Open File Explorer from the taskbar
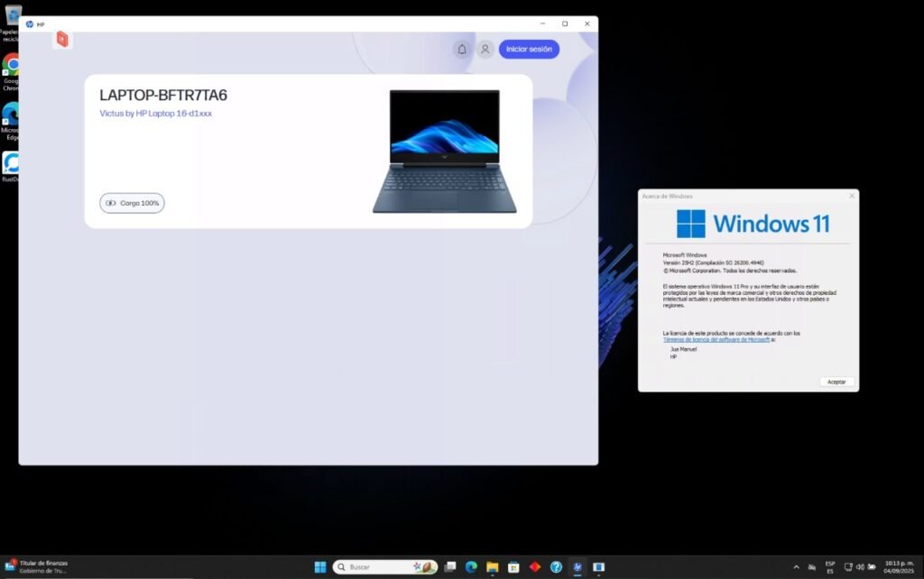Viewport: 924px width, 579px height. coord(493,567)
